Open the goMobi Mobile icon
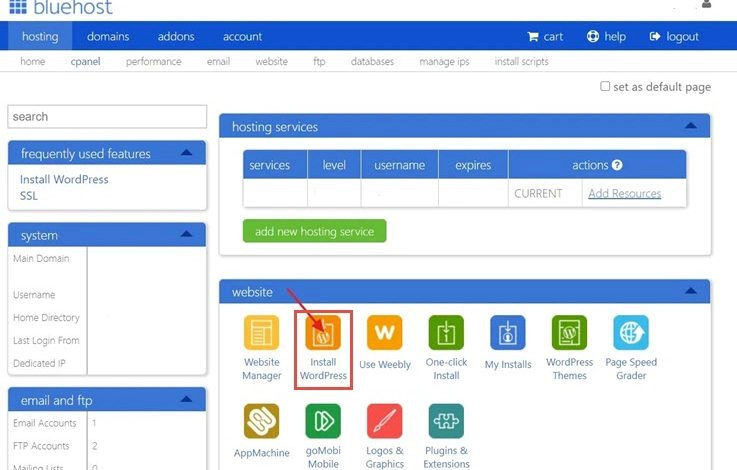This screenshot has height=470, width=737. [x=323, y=421]
